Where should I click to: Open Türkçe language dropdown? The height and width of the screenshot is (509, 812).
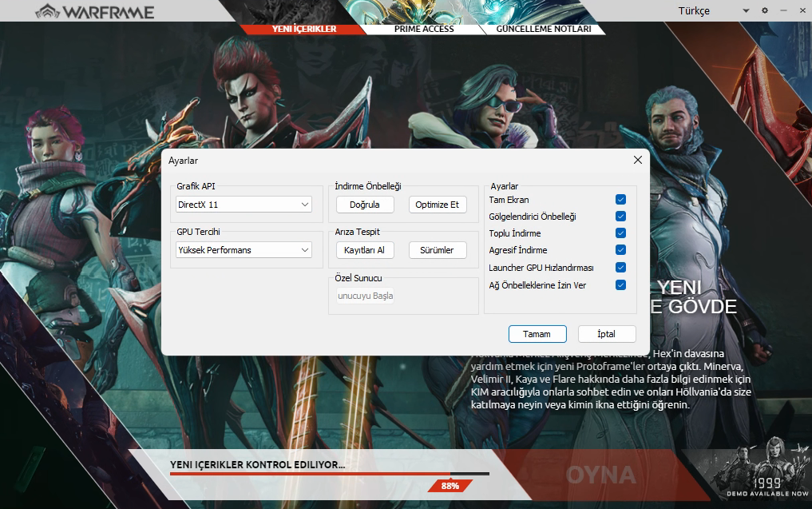[714, 11]
